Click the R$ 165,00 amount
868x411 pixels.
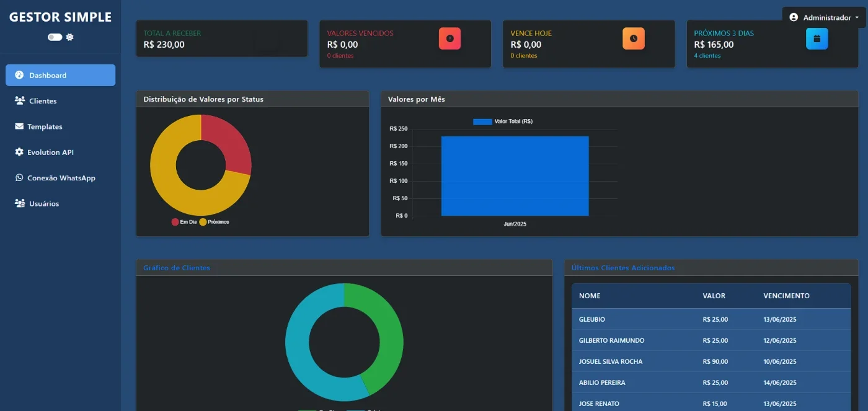coord(714,45)
